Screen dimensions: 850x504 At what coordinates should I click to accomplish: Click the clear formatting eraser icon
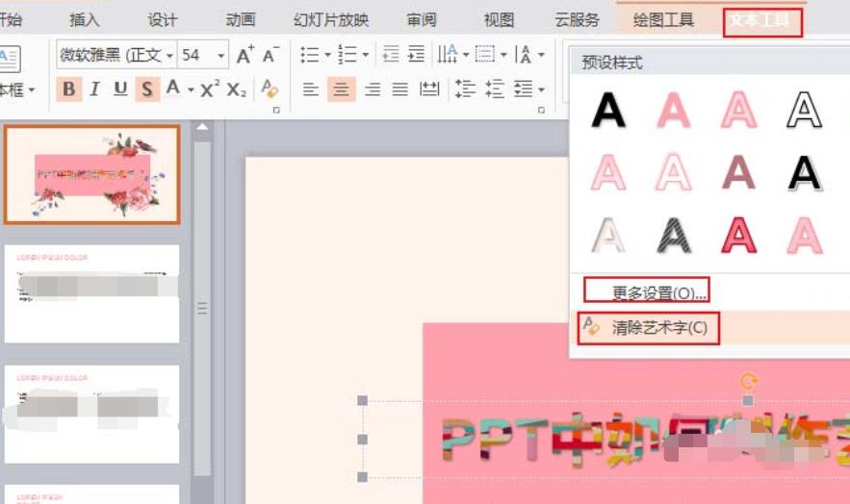(270, 89)
